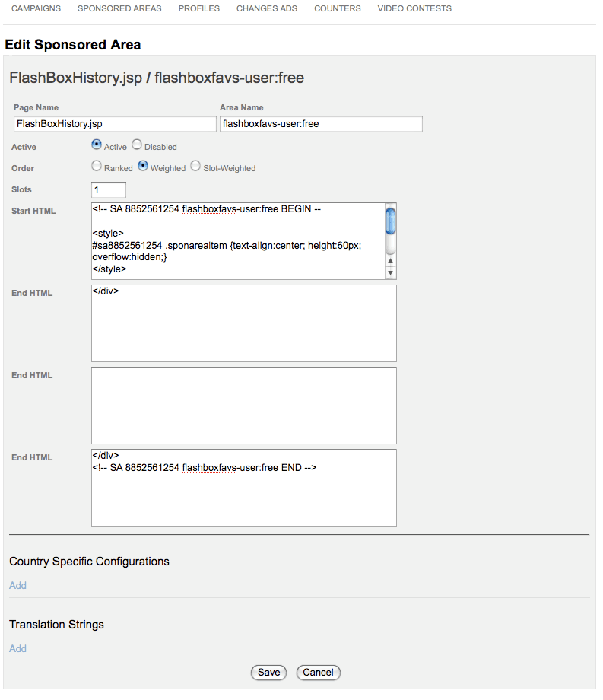Cancel editing the sponsored area
Image resolution: width=603 pixels, height=700 pixels.
point(318,673)
